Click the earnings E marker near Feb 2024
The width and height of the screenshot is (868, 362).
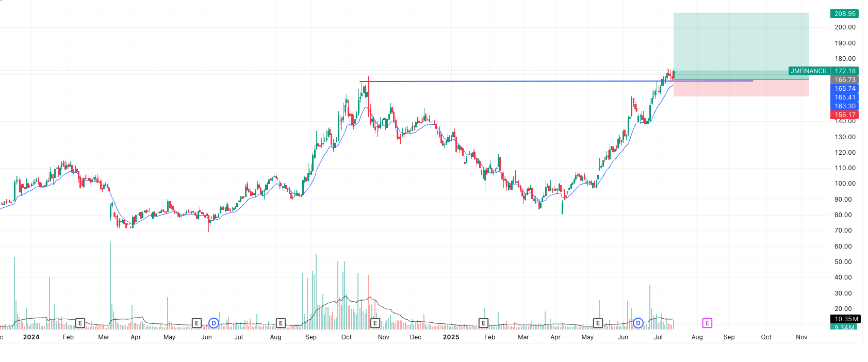click(x=80, y=323)
